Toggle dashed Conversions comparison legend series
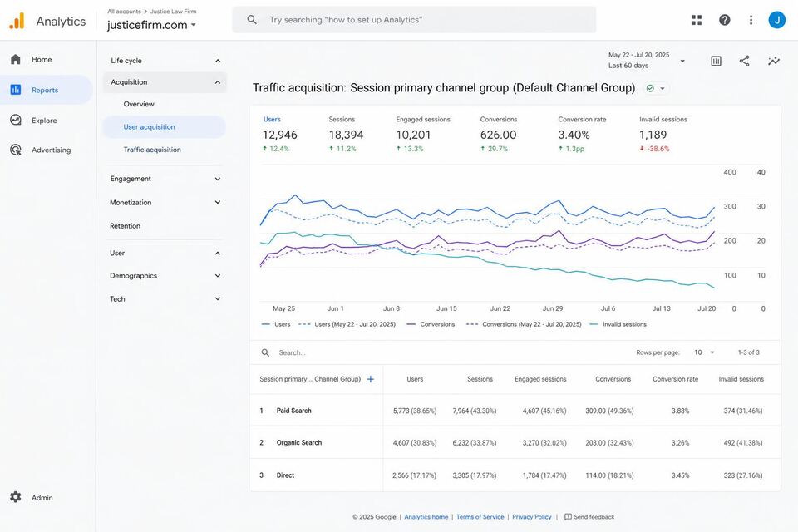The image size is (798, 532). tap(524, 324)
